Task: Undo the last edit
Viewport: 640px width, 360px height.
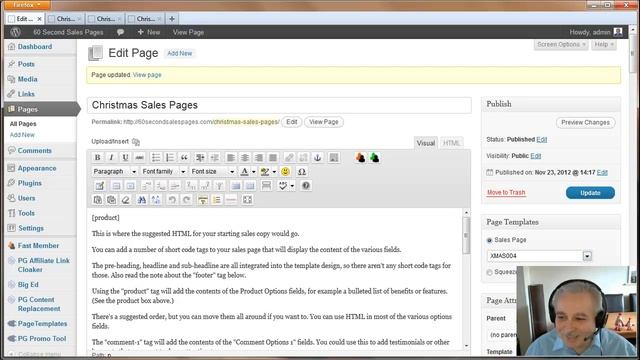Action: [x=172, y=200]
